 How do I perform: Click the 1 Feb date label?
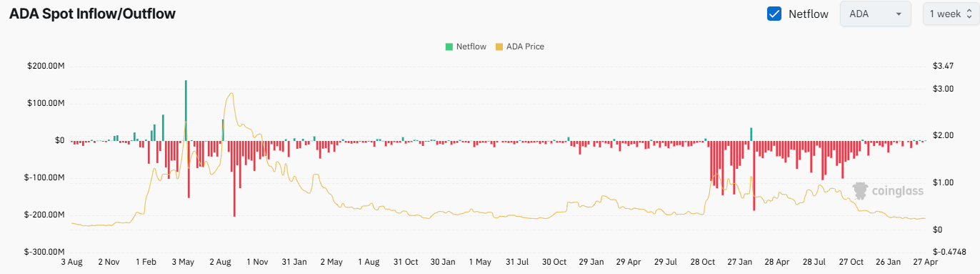(146, 263)
